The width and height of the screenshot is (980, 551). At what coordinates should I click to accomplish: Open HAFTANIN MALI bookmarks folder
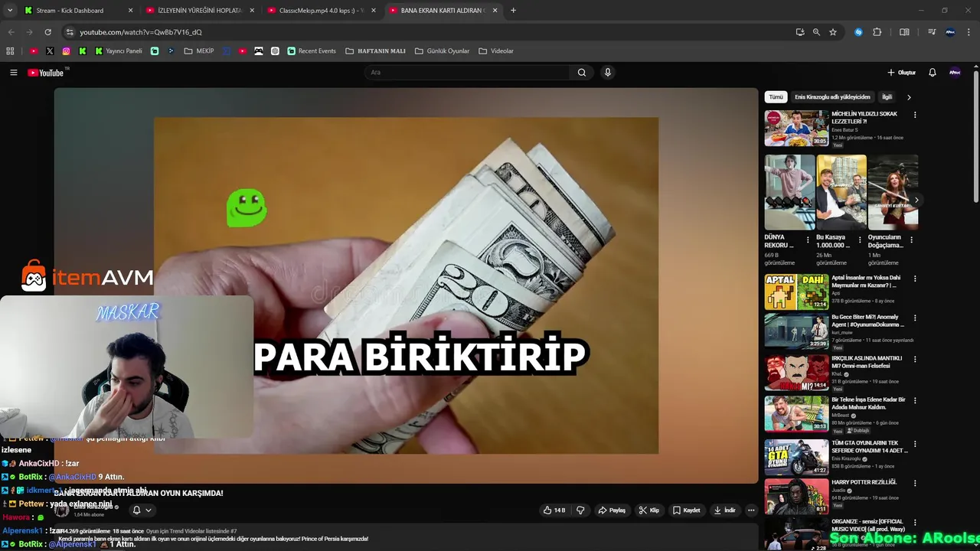375,51
